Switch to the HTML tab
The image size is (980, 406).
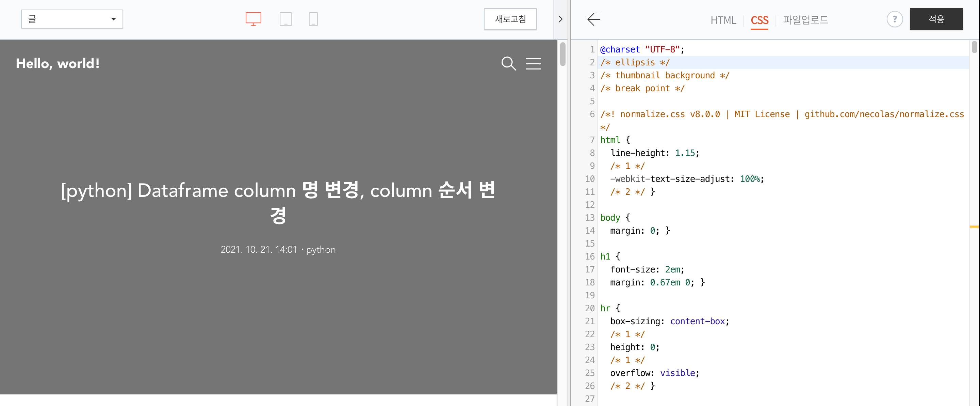click(723, 20)
